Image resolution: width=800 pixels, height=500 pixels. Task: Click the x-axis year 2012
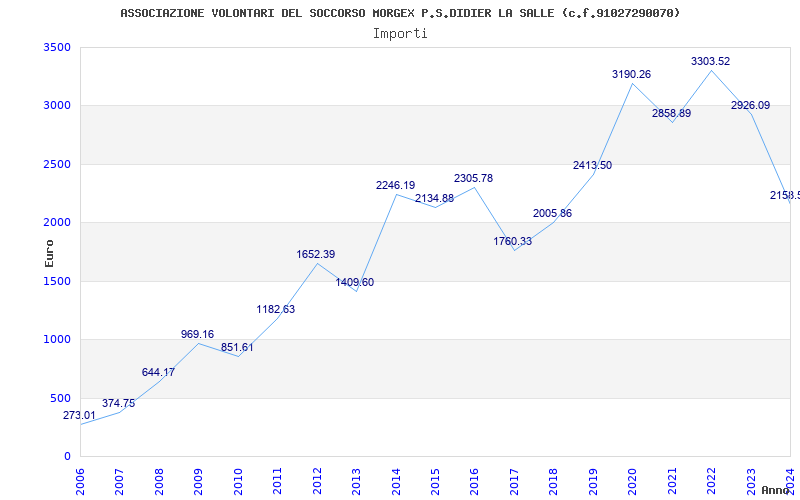317,482
